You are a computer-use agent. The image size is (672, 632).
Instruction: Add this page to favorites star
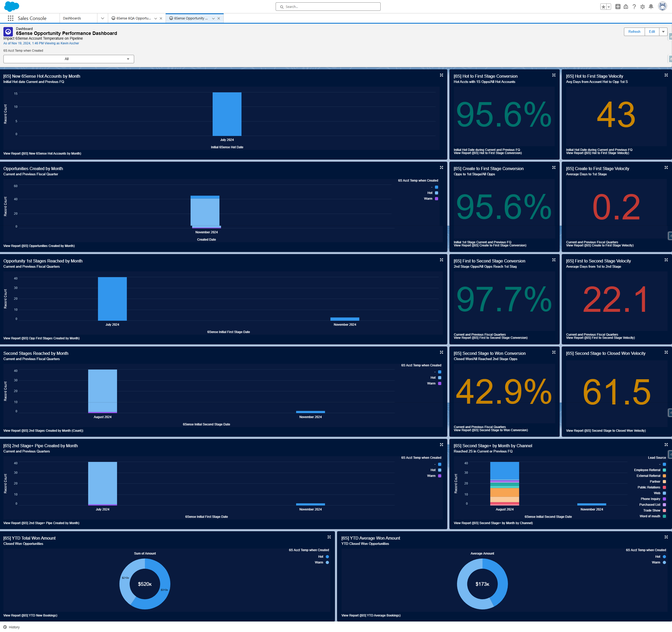(x=603, y=7)
